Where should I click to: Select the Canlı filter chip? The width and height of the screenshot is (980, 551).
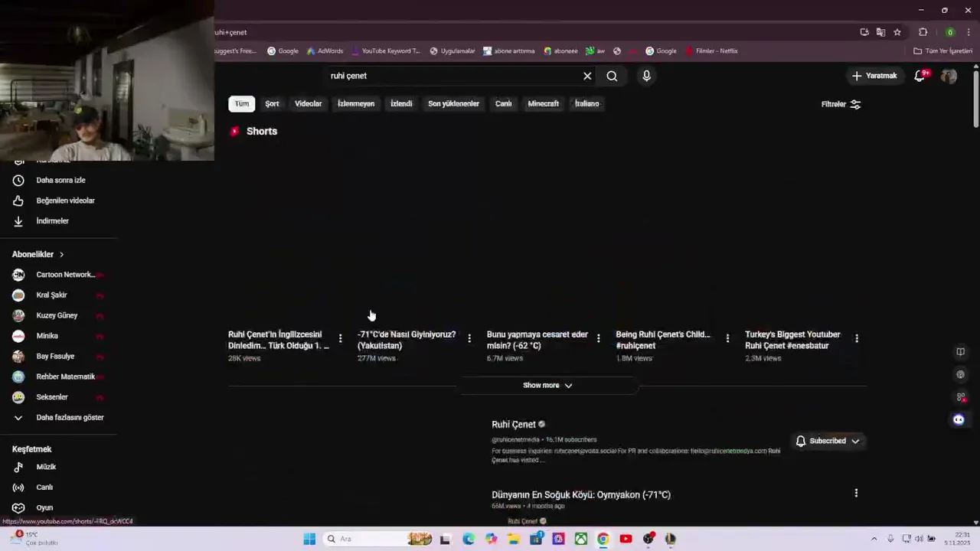click(503, 103)
